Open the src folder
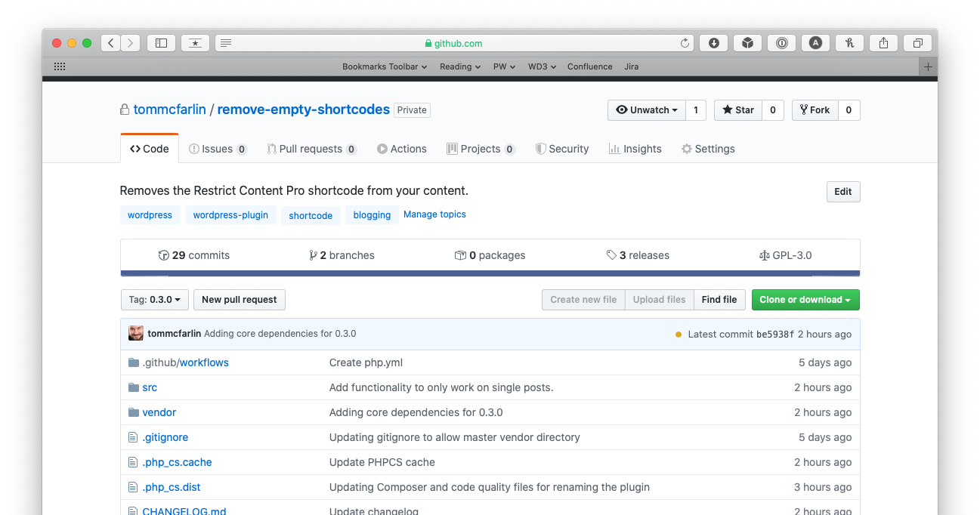This screenshot has height=515, width=980. coord(150,387)
